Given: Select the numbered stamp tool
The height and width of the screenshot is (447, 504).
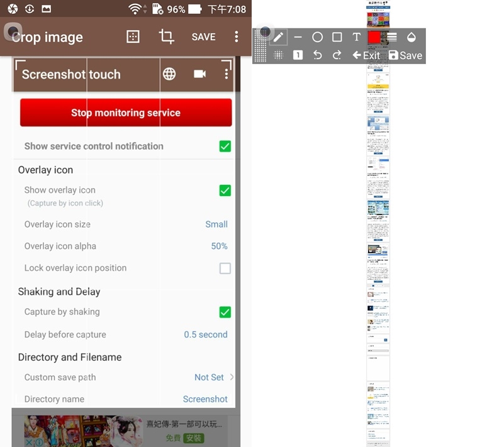Looking at the screenshot, I should click(298, 55).
